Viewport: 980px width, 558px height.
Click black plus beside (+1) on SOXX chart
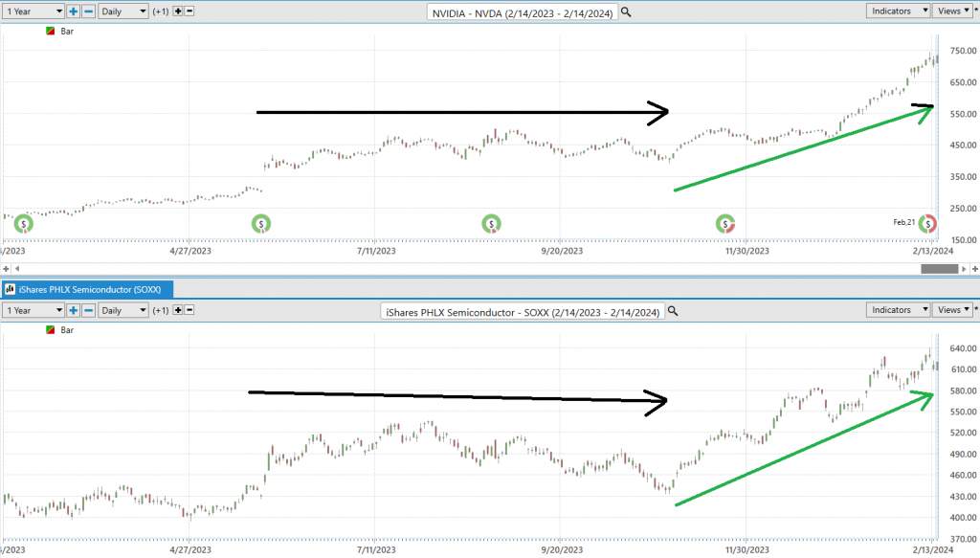coord(178,310)
